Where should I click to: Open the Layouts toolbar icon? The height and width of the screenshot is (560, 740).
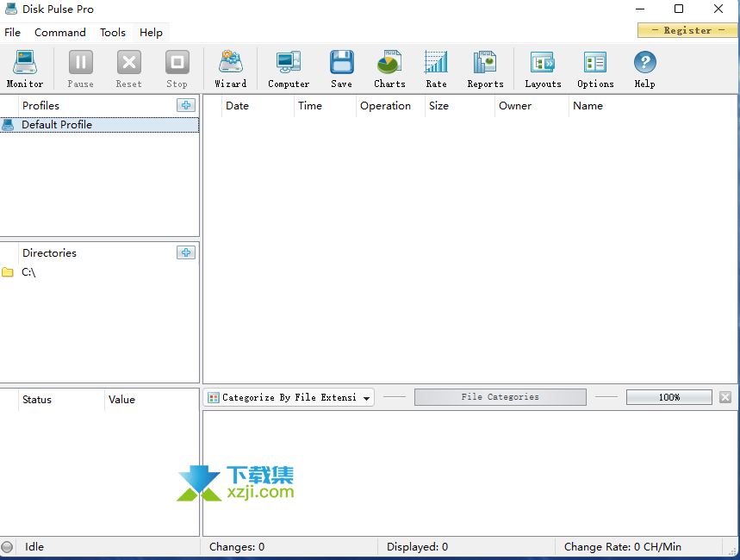click(x=543, y=68)
